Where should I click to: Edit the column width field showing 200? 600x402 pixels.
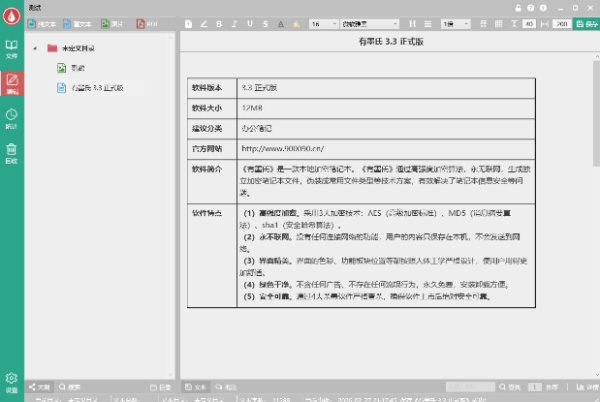562,24
